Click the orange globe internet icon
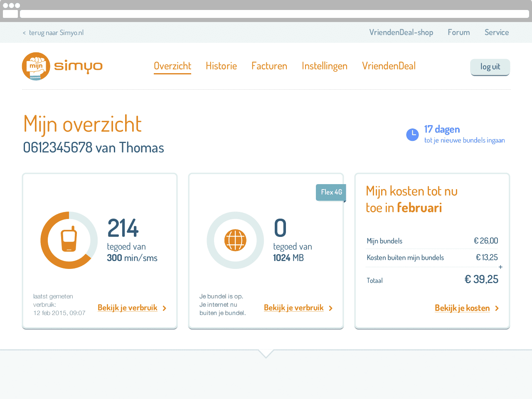The width and height of the screenshot is (532, 399). point(235,240)
